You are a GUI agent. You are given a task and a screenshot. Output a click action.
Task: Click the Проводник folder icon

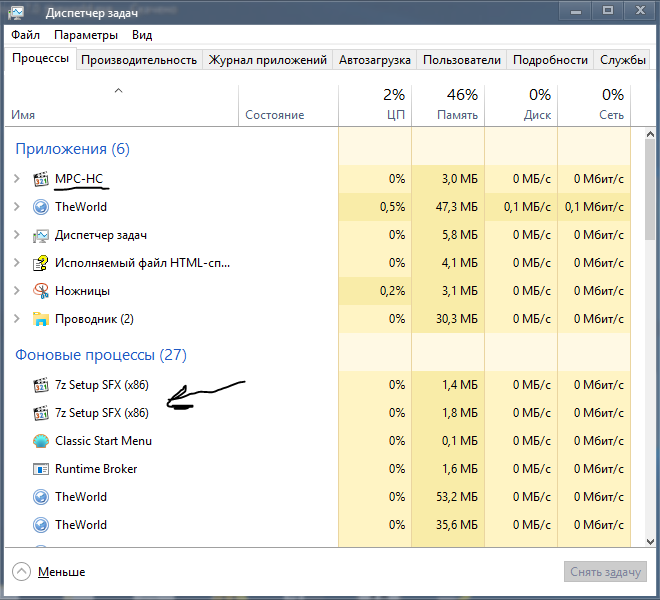[x=41, y=319]
